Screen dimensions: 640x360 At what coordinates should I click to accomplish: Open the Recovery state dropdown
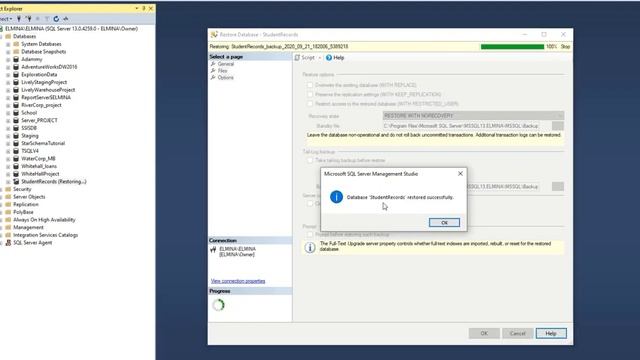473,116
